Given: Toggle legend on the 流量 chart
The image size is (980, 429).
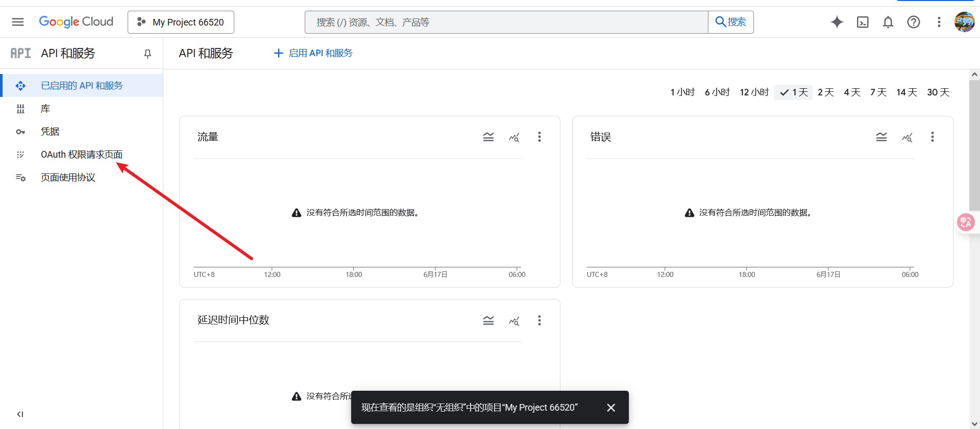Looking at the screenshot, I should (488, 137).
